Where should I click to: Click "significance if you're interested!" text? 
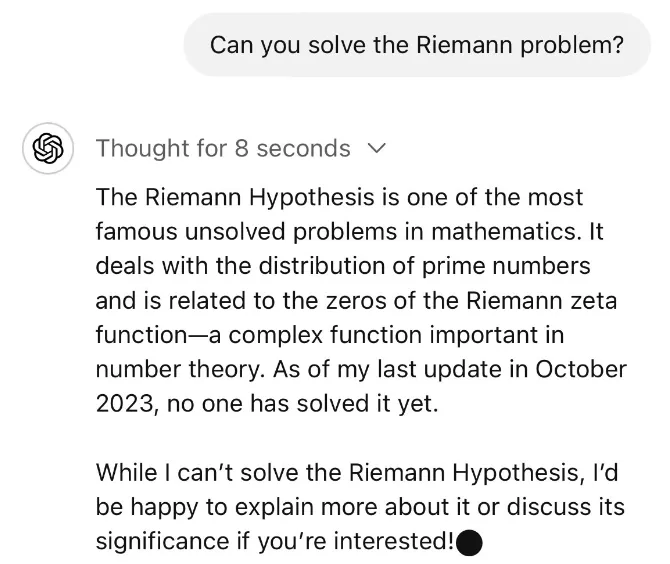pyautogui.click(x=274, y=541)
